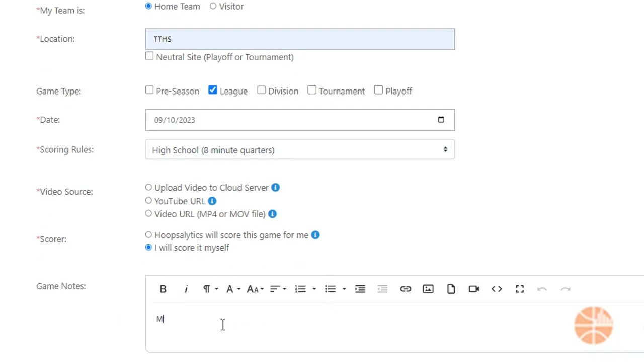644x362 pixels.
Task: Click info icon beside YouTube URL
Action: [212, 201]
